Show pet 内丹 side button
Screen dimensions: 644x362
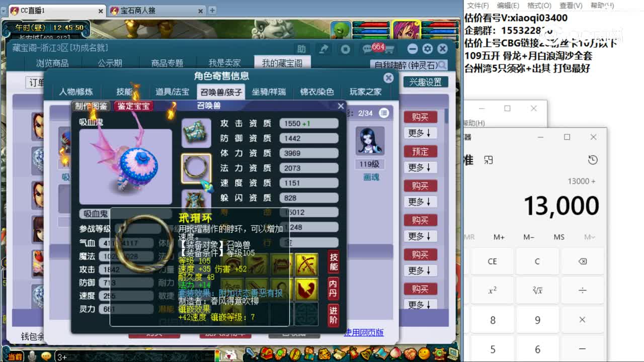tap(333, 289)
